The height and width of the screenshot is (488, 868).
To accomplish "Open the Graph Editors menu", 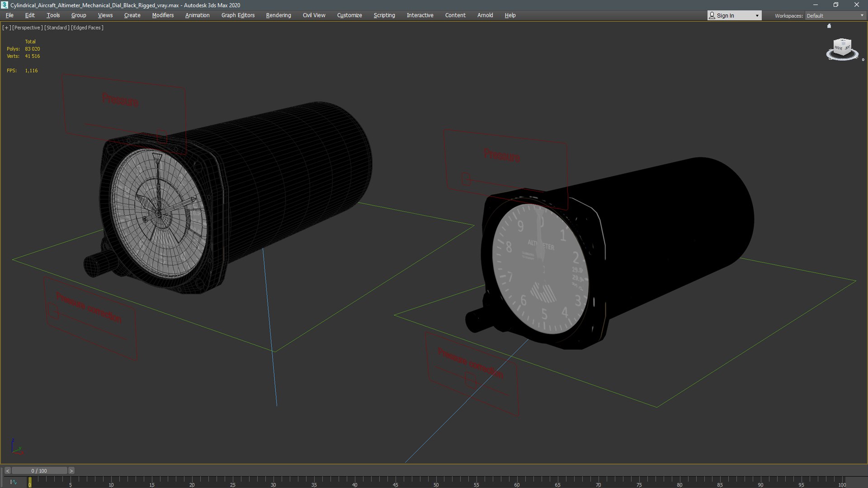I will coord(238,15).
